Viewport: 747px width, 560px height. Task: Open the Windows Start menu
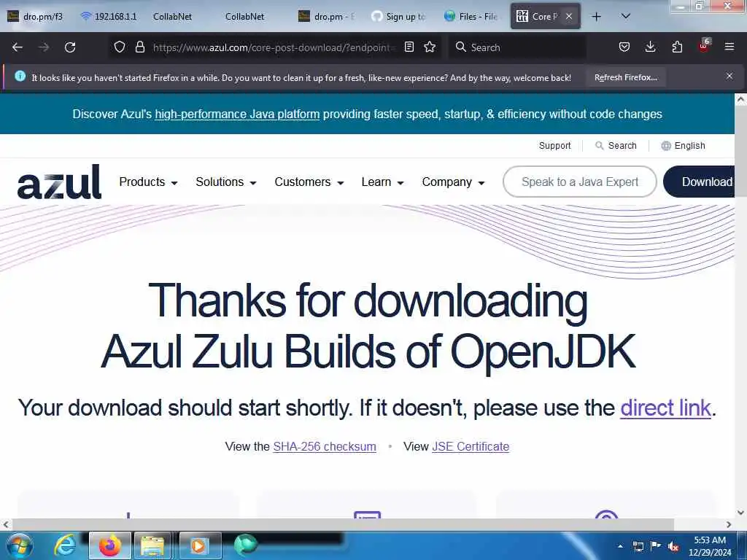coord(20,545)
